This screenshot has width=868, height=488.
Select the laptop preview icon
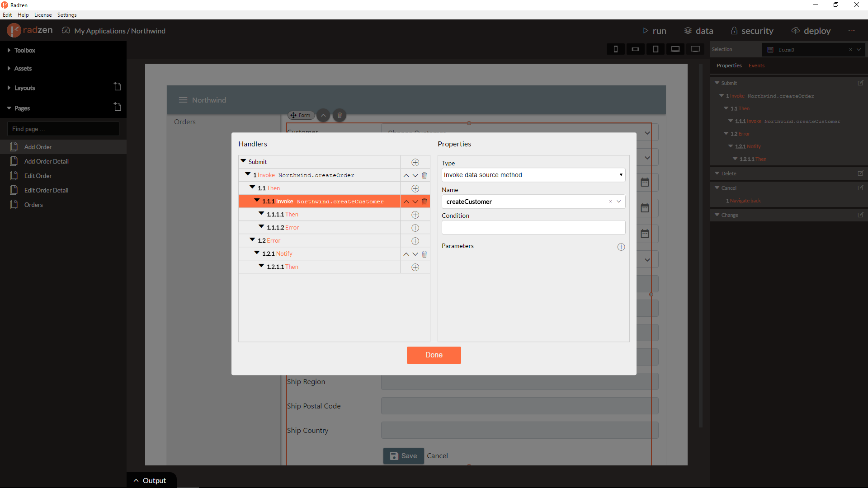click(x=675, y=49)
